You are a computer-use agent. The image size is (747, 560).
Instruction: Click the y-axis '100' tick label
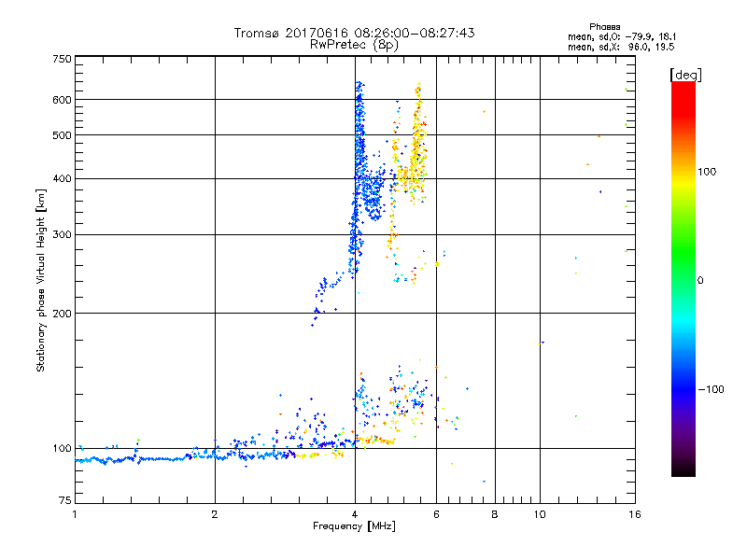62,449
